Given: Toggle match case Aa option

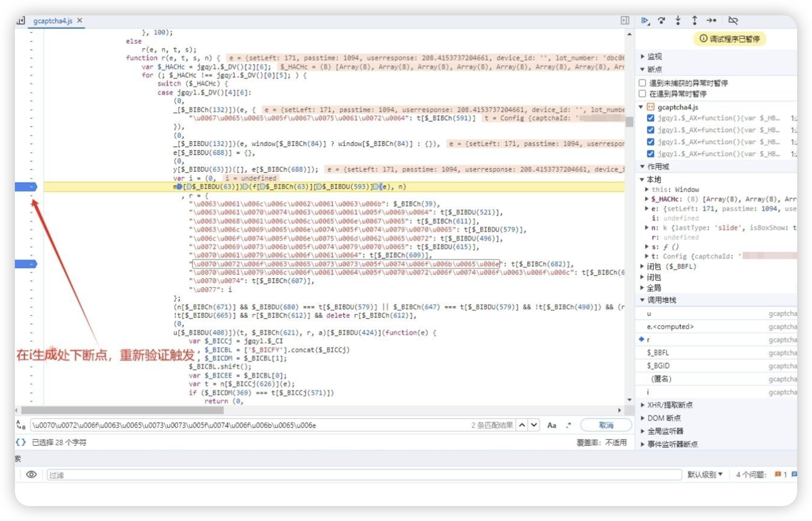Looking at the screenshot, I should coord(552,425).
